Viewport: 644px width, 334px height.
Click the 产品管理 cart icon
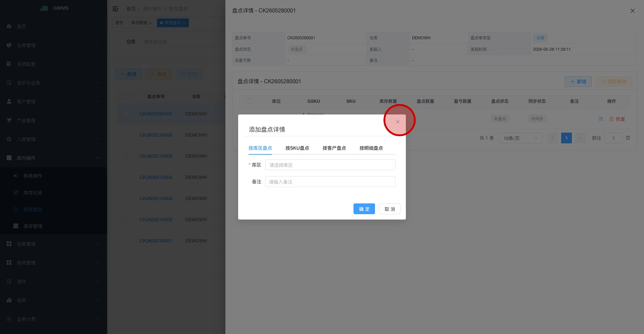tap(9, 120)
